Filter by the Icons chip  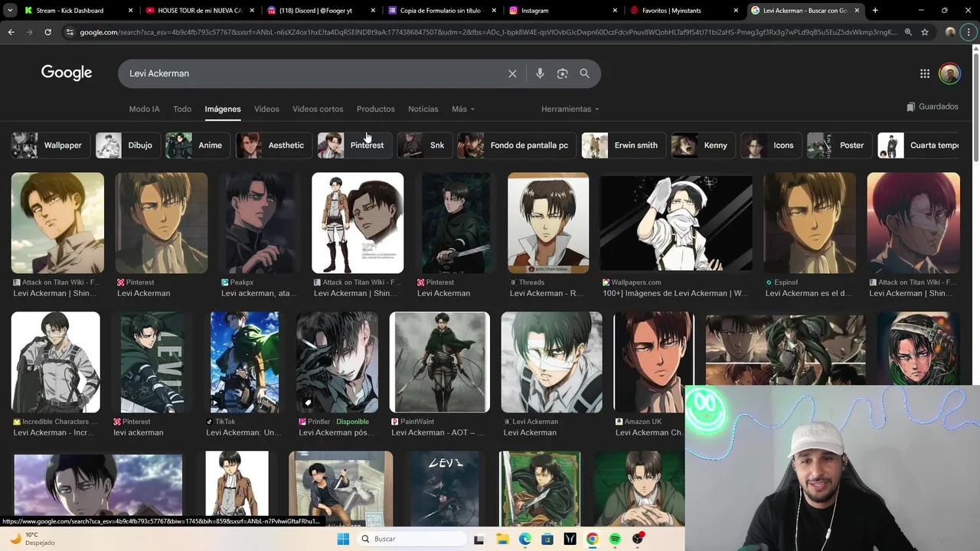[x=771, y=145]
